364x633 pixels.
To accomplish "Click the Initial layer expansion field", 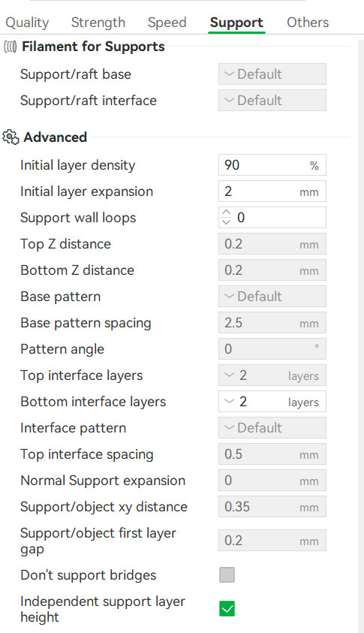I will point(272,191).
